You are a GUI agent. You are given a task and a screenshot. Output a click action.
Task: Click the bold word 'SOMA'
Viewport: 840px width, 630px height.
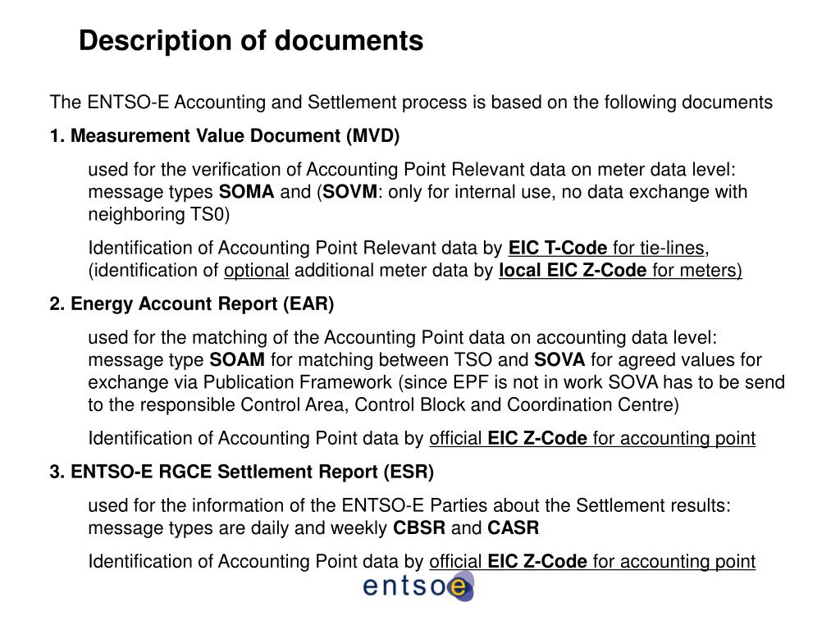coord(246,192)
